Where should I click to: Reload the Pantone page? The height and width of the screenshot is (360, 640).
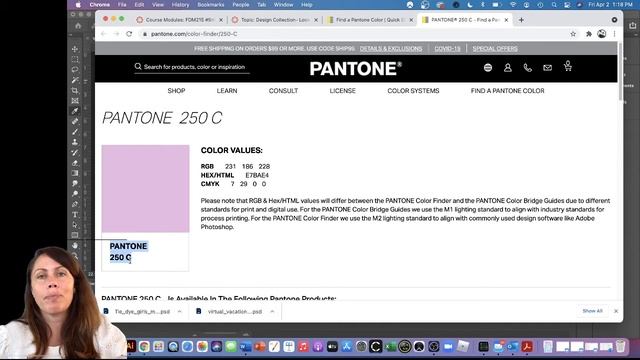(129, 34)
